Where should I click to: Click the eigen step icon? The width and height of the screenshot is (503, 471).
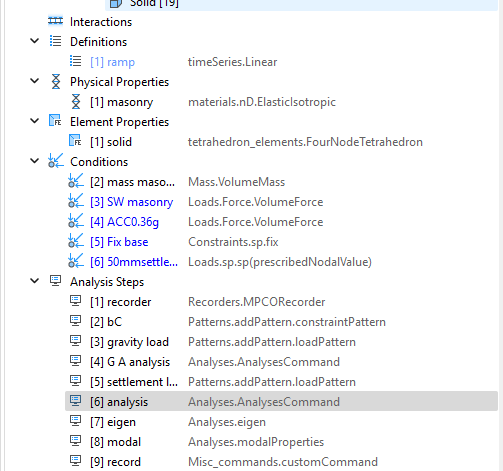[x=75, y=421]
